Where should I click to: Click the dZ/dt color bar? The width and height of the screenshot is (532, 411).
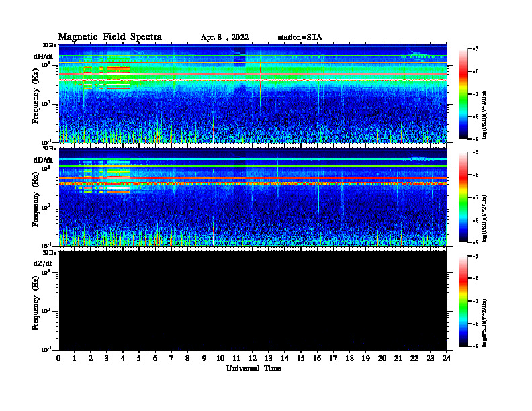click(463, 301)
